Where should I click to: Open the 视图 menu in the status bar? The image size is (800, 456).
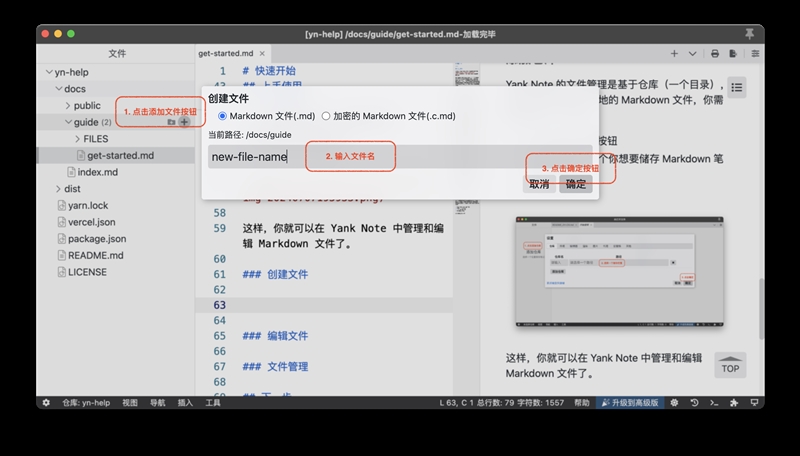[130, 402]
